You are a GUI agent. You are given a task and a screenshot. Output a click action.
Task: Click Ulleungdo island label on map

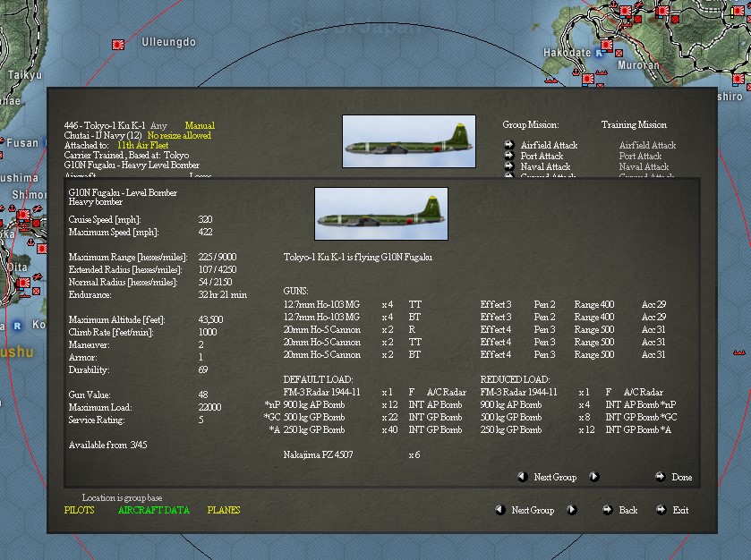tap(168, 42)
